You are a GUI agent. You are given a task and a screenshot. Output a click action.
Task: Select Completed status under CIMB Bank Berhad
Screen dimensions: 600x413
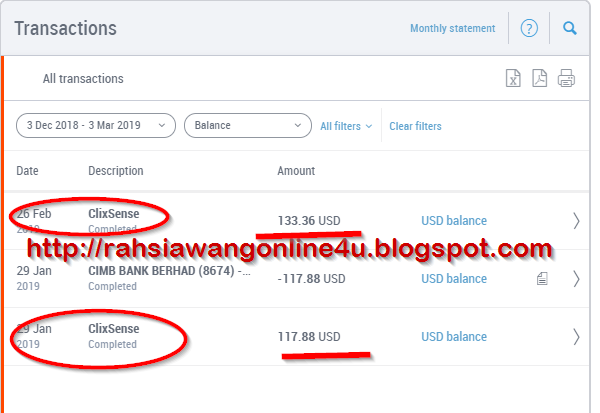coord(112,286)
